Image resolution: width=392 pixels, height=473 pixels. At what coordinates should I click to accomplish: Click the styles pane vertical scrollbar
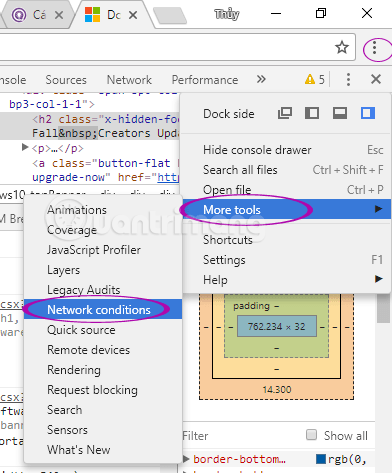pyautogui.click(x=383, y=308)
